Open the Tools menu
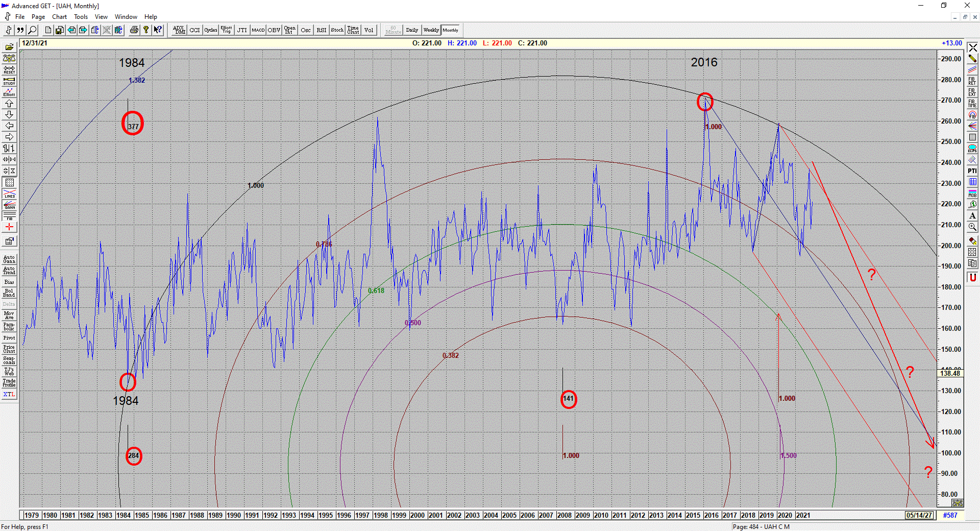980x531 pixels. pyautogui.click(x=81, y=17)
